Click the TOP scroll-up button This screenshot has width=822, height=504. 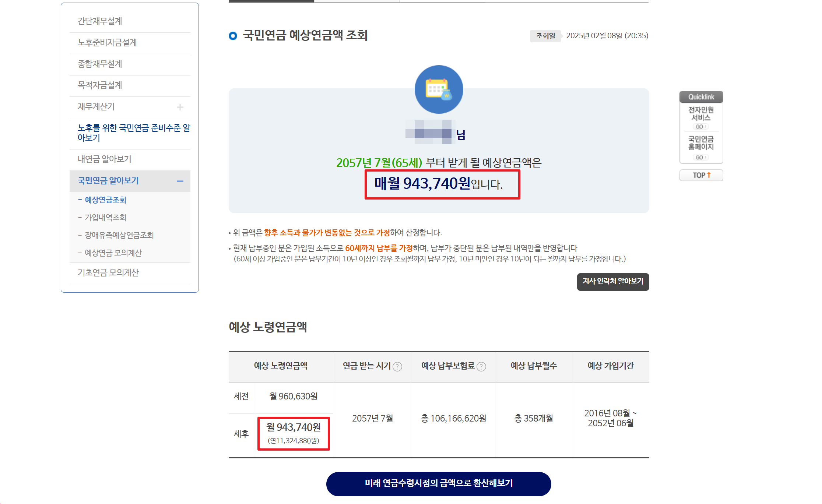click(701, 175)
